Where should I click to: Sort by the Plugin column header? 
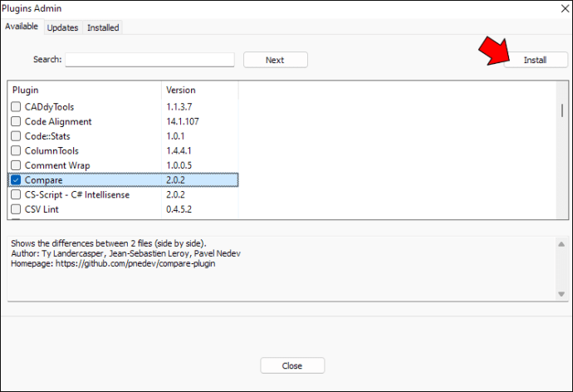(85, 90)
